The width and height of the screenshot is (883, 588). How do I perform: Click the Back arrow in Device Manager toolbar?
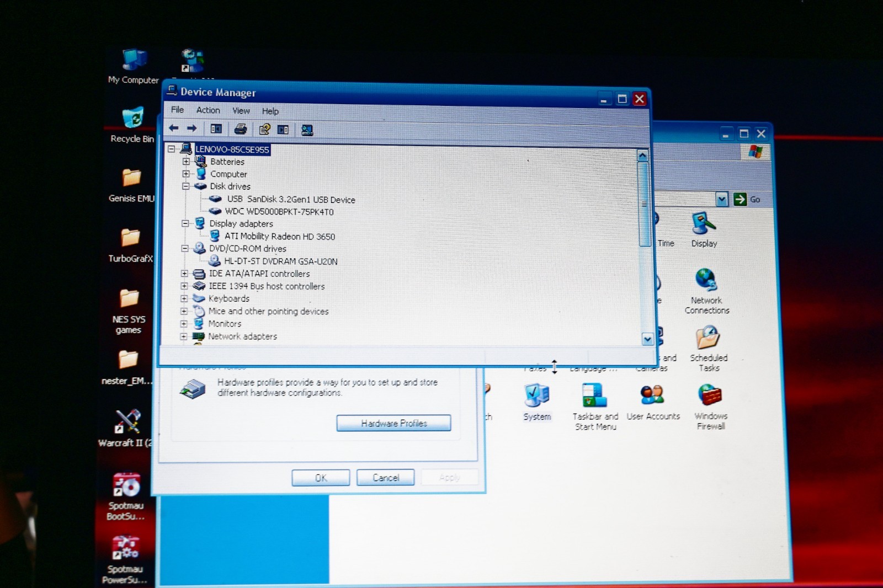click(x=174, y=129)
